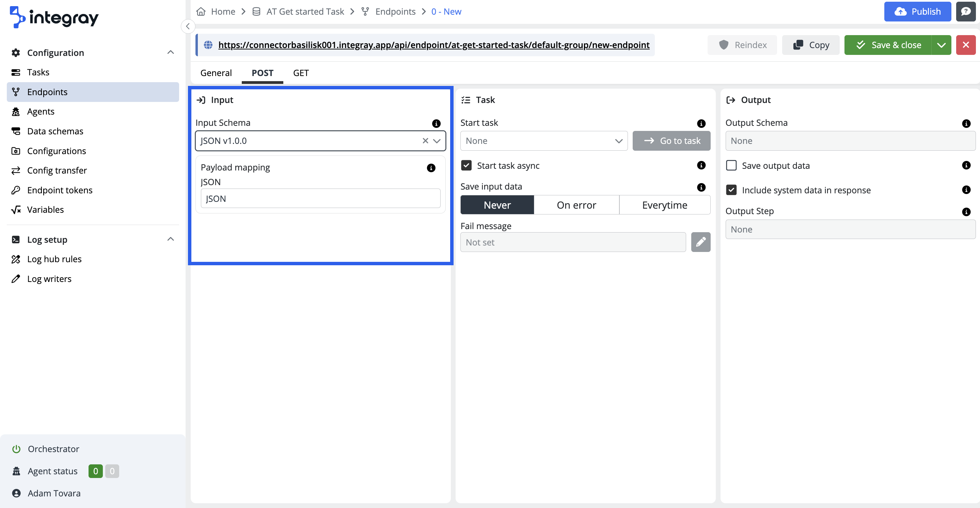
Task: Click the Publish button
Action: [917, 12]
